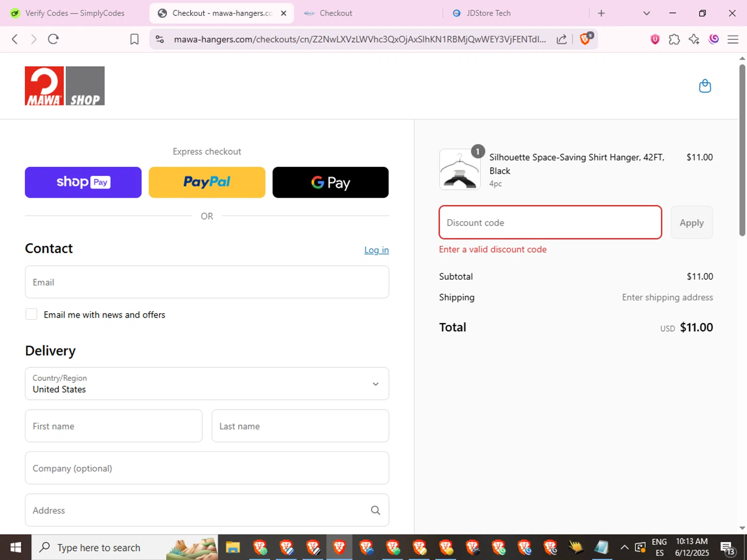Click the Windows taskbar search box
Screen dimensions: 747x560
(x=124, y=548)
